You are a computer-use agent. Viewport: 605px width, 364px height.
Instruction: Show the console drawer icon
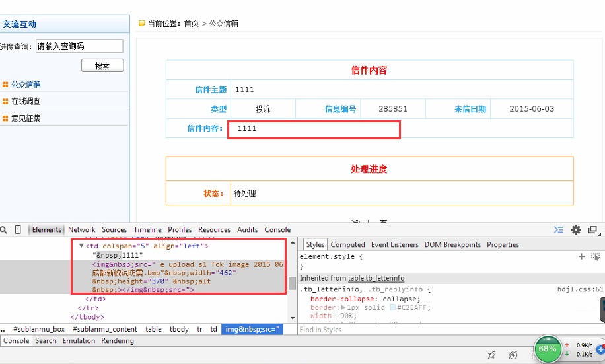pyautogui.click(x=558, y=230)
